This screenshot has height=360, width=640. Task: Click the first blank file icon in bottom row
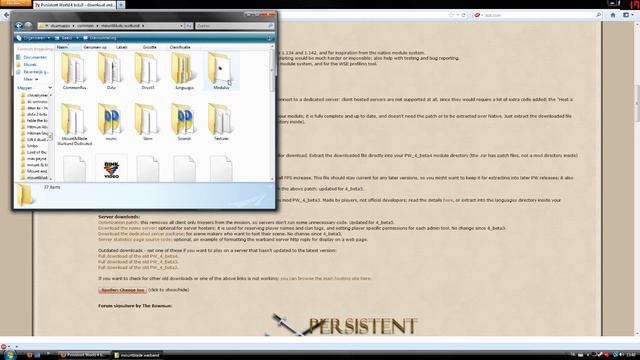pos(74,169)
